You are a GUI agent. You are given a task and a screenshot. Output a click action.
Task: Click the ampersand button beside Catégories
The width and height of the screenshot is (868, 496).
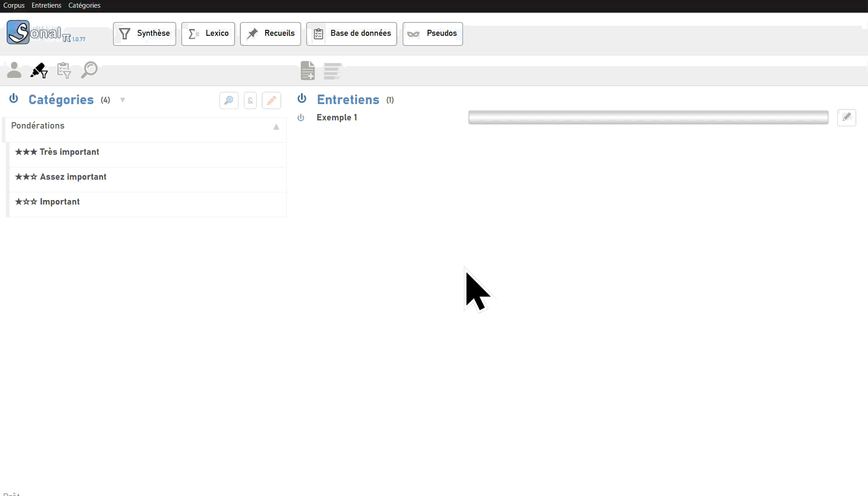click(x=250, y=100)
